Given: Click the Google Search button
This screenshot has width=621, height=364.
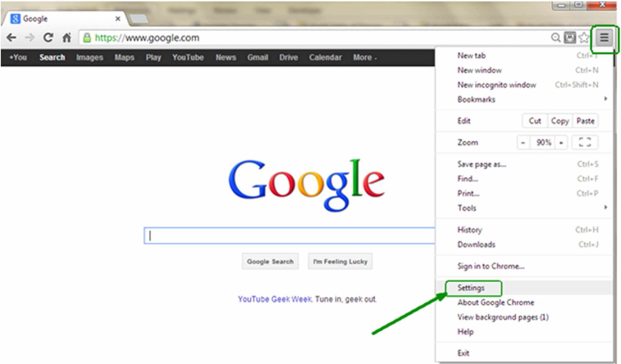Looking at the screenshot, I should [x=270, y=261].
